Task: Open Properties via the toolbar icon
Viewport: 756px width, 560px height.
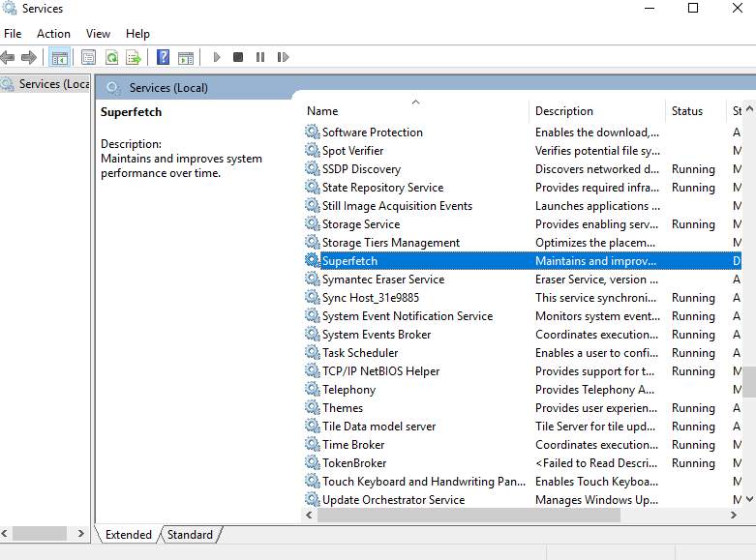Action: 88,57
